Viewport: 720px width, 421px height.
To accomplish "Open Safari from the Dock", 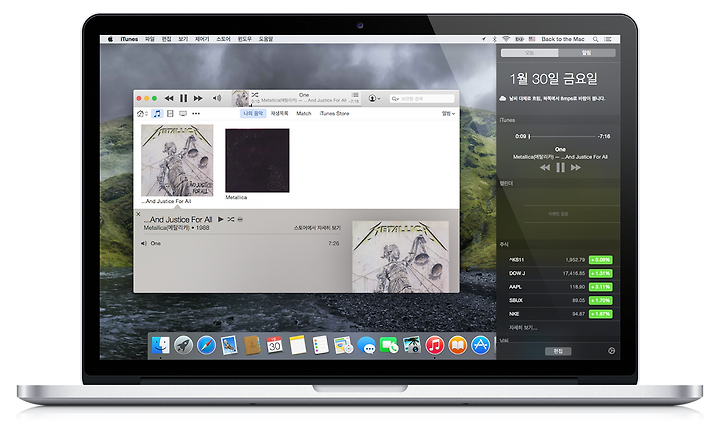I will pyautogui.click(x=206, y=345).
